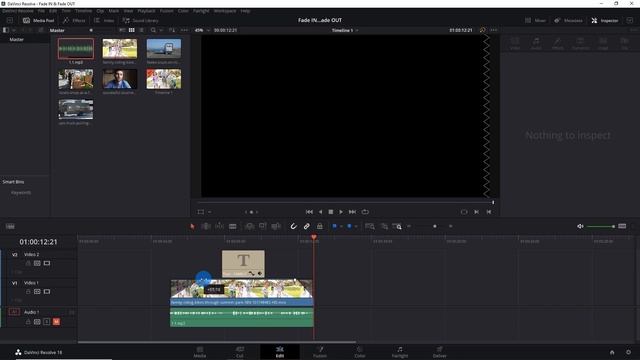Click the Insert Clip tool

[x=249, y=226]
